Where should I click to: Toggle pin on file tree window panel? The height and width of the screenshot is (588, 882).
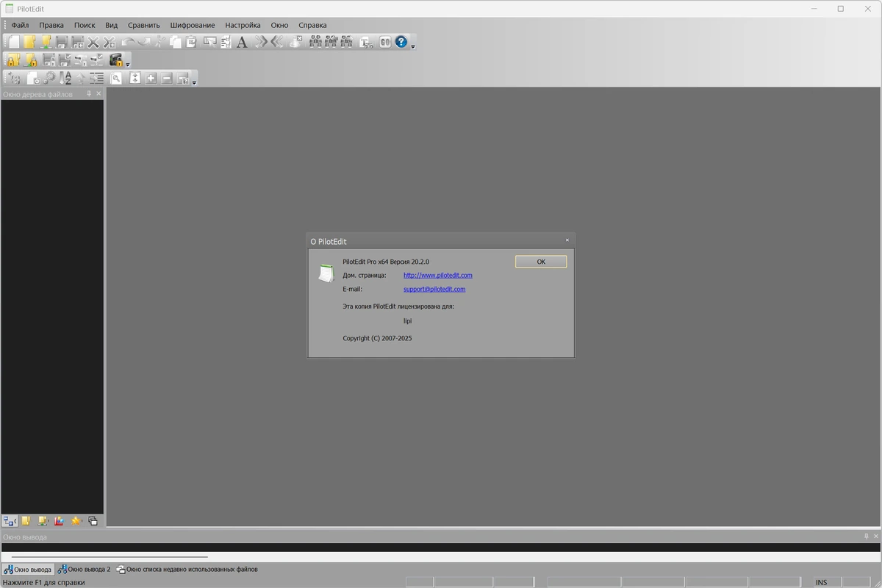89,93
